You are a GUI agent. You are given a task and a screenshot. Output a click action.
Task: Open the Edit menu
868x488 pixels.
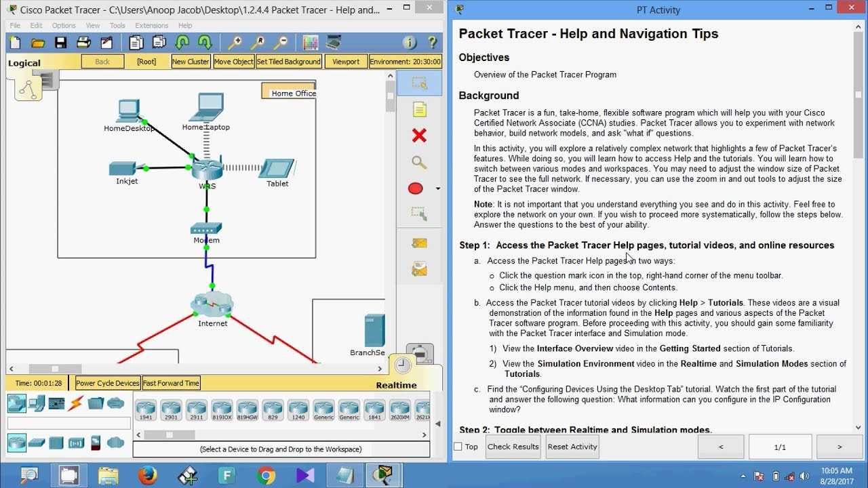tap(36, 26)
